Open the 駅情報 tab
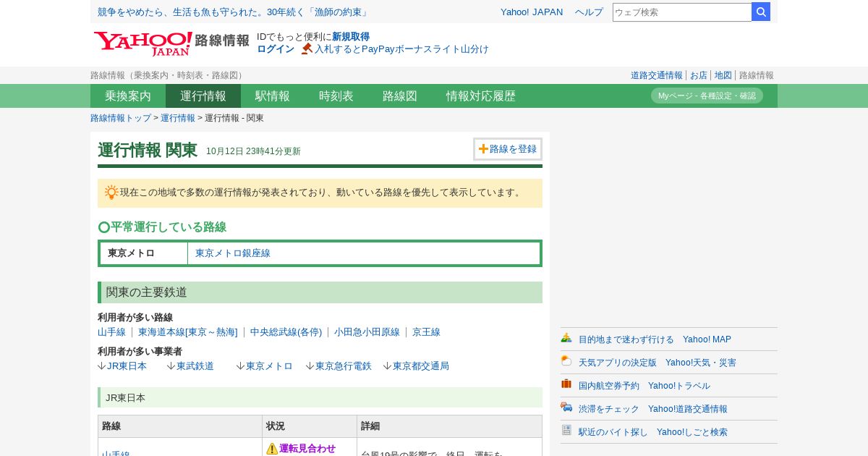Viewport: 868px width, 456px height. coord(273,96)
